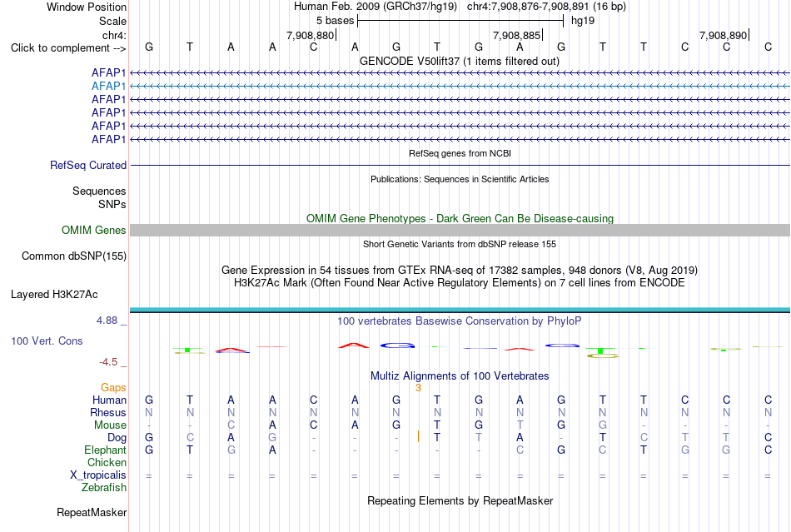Click the Dog species label
The image size is (791, 532).
point(117,438)
